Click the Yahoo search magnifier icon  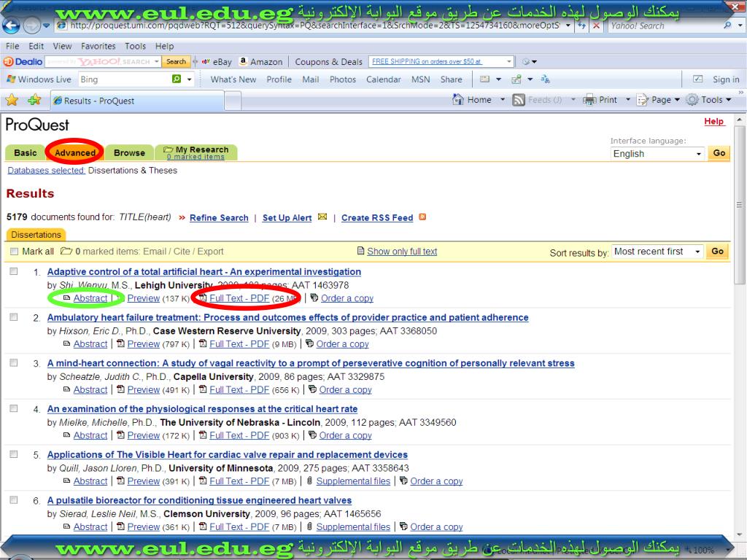coord(727,26)
